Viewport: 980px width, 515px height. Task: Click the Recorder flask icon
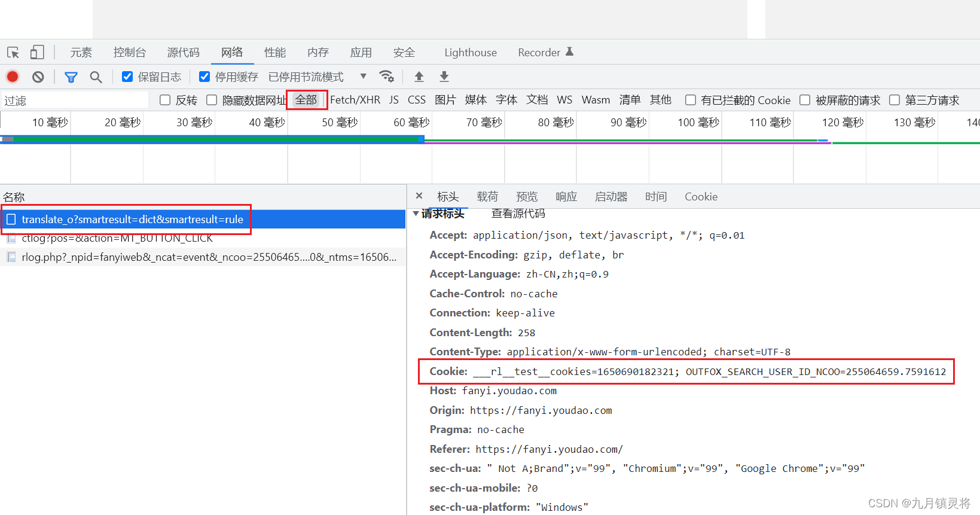click(569, 52)
